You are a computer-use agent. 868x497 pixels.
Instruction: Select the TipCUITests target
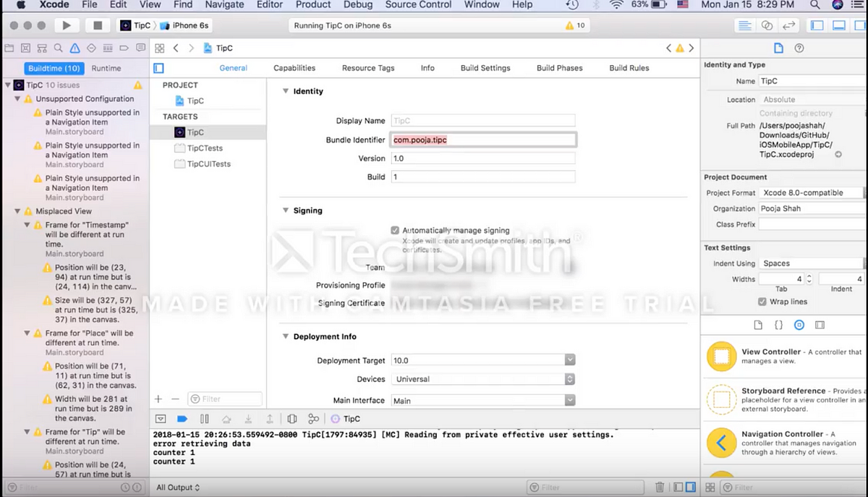point(208,164)
